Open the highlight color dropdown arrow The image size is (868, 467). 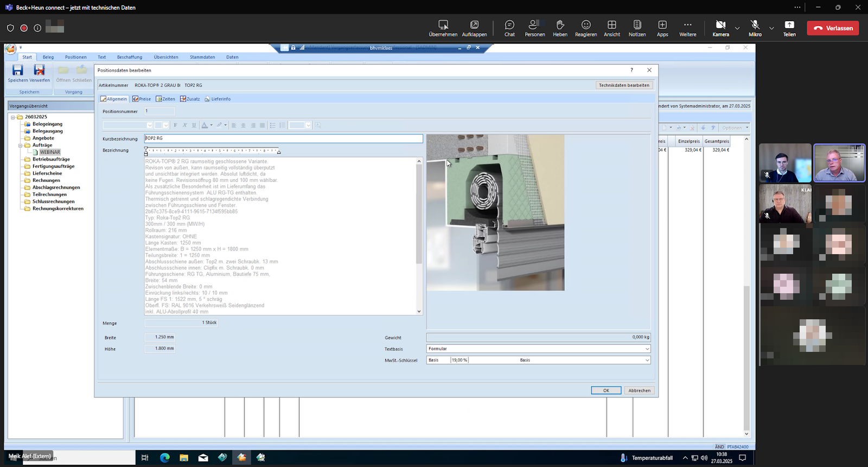pos(225,125)
